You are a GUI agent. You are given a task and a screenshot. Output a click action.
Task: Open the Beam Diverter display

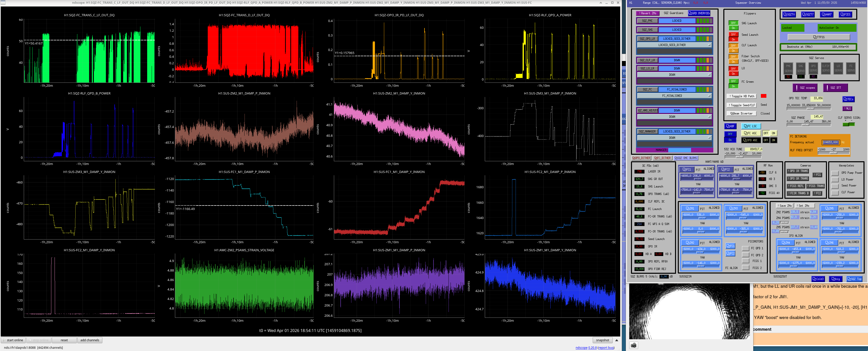click(x=741, y=114)
